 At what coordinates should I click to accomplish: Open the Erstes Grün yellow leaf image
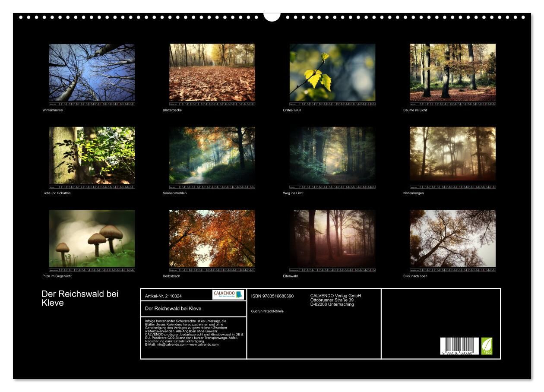tap(332, 73)
